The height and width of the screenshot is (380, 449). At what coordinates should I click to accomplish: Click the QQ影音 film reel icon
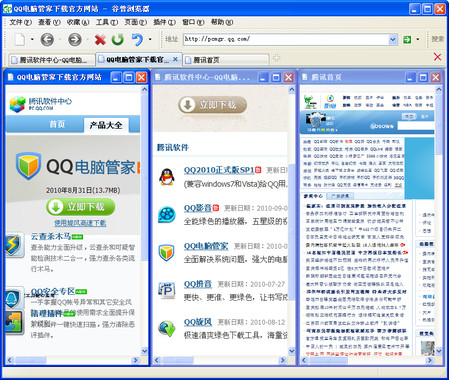pyautogui.click(x=167, y=214)
